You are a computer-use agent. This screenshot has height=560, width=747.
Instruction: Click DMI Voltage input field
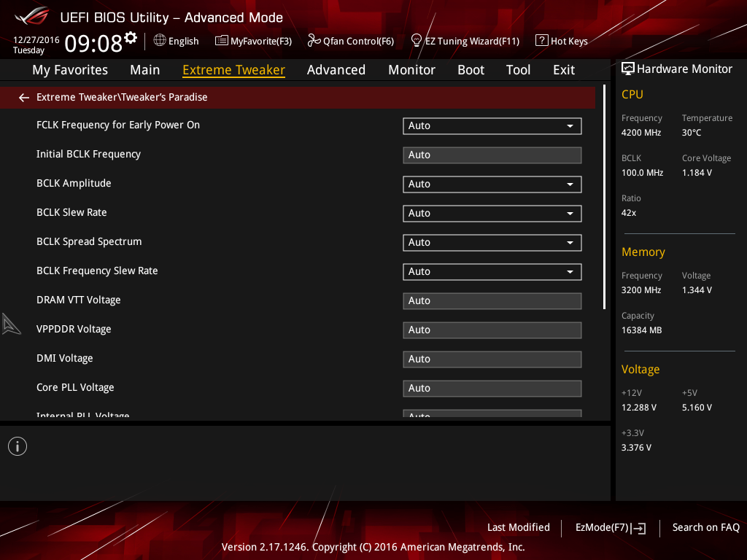click(492, 359)
